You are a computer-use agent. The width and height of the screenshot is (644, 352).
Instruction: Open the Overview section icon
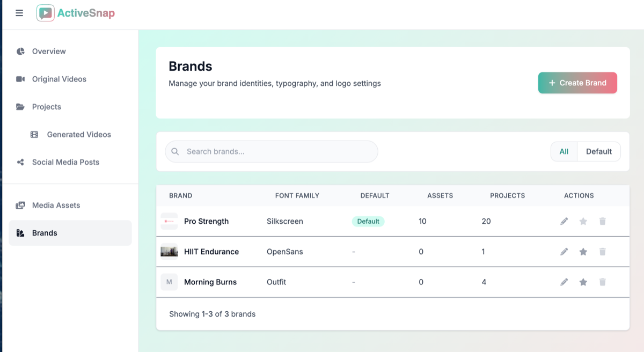(x=20, y=51)
